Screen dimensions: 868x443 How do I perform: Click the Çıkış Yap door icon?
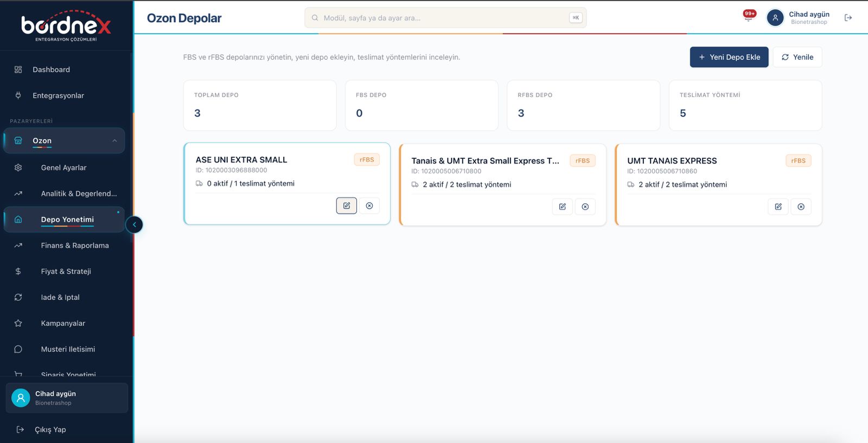point(20,429)
